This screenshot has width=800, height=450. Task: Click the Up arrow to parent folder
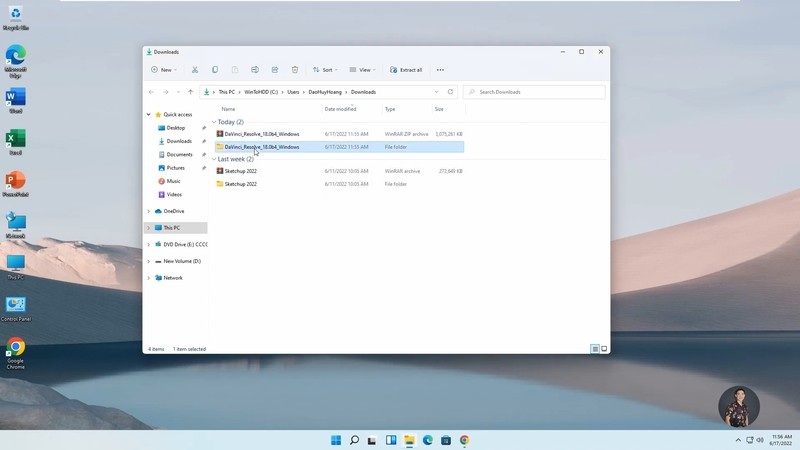point(190,92)
